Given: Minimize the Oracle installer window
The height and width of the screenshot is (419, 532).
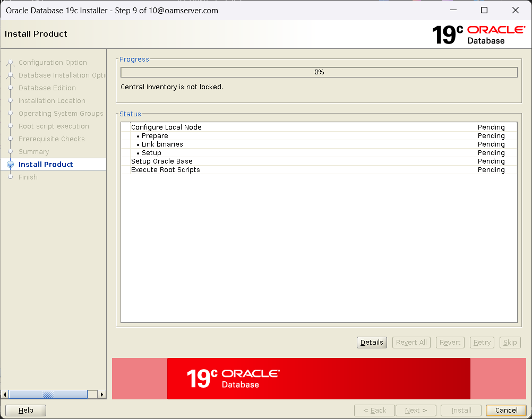Looking at the screenshot, I should pos(453,10).
